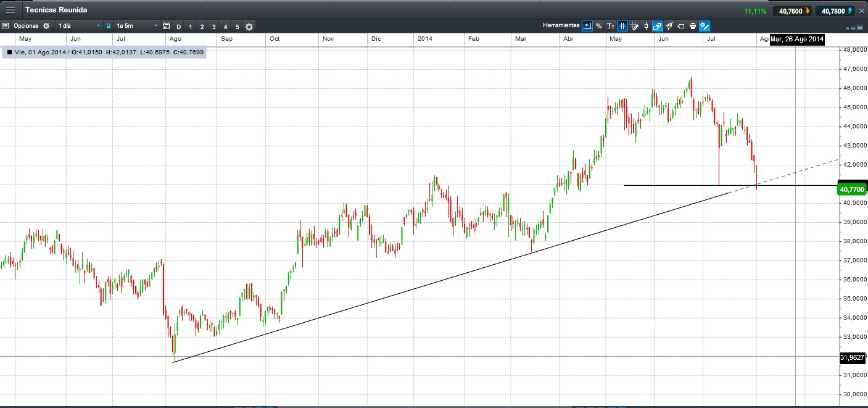Select the 'D' range preset
This screenshot has width=868, height=408.
(x=179, y=27)
